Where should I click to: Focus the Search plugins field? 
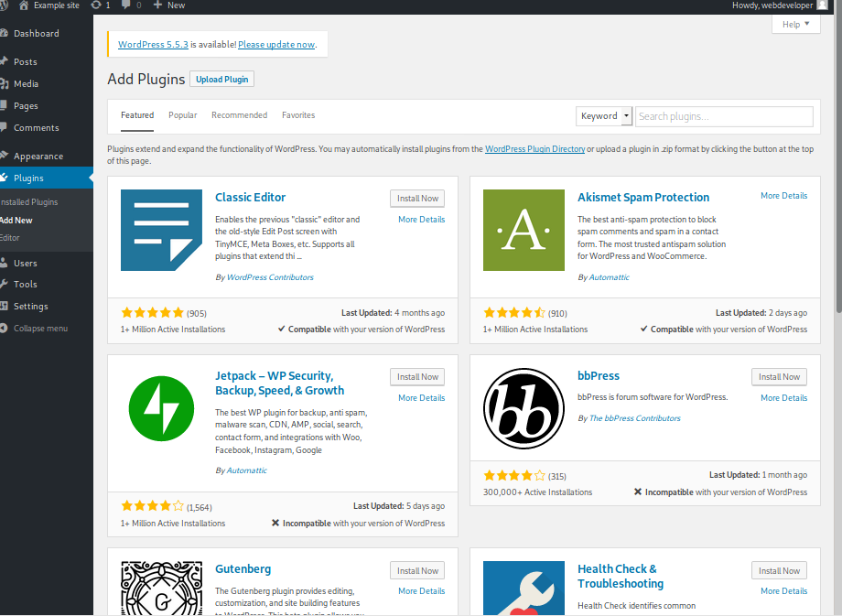[x=724, y=116]
